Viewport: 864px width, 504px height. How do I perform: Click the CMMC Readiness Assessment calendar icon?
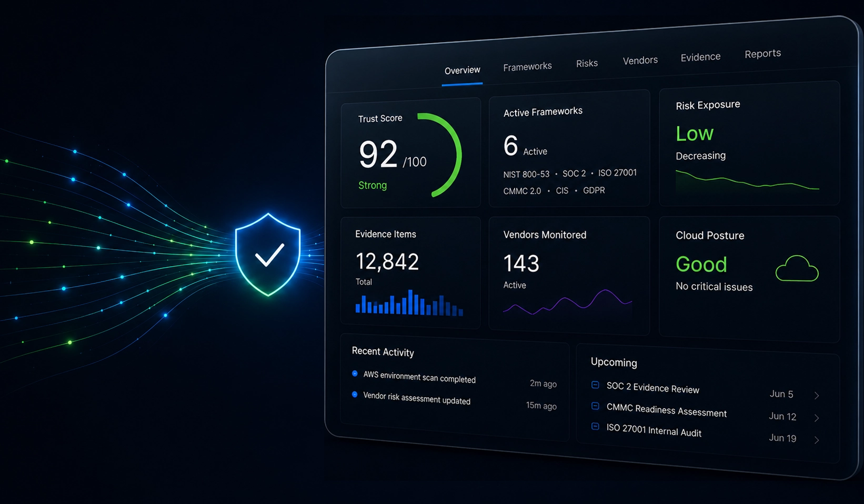[x=595, y=406]
